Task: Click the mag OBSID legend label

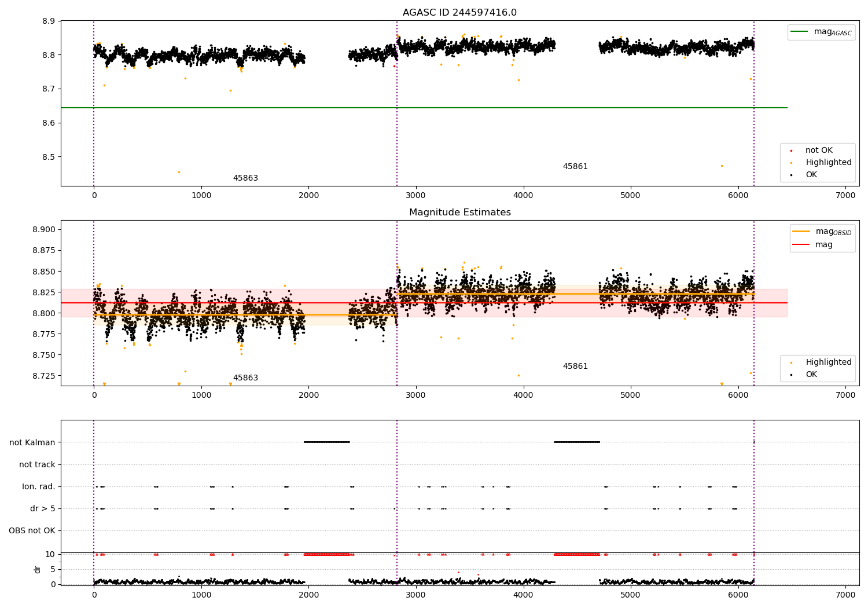Action: (834, 232)
